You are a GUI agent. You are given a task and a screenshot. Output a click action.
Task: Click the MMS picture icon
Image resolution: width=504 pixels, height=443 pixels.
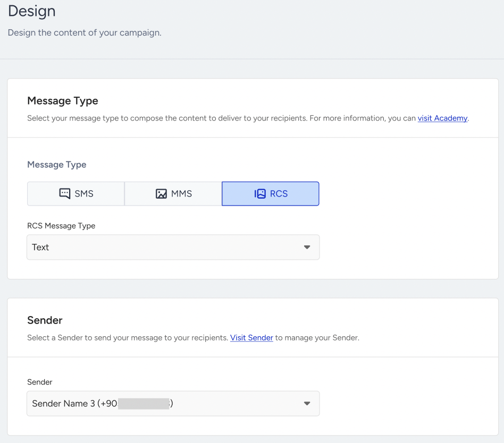click(161, 194)
